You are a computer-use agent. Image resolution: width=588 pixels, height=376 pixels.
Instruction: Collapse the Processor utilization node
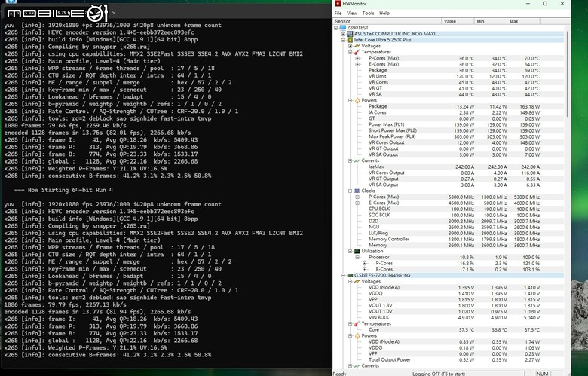point(357,257)
